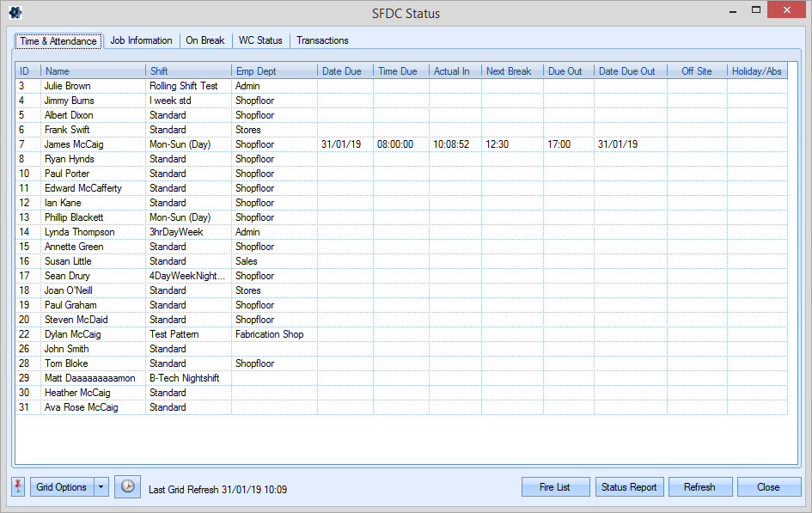Click the Holiday/Abs column header
Image resolution: width=812 pixels, height=513 pixels.
pyautogui.click(x=756, y=71)
